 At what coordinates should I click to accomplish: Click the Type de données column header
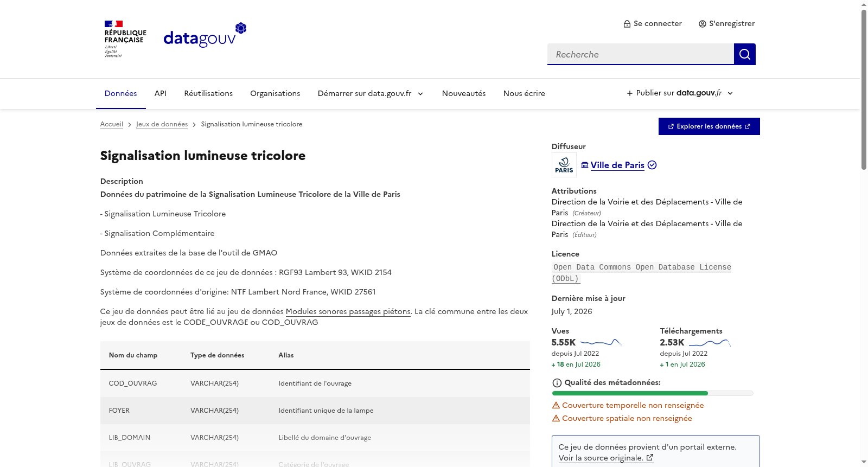click(217, 355)
